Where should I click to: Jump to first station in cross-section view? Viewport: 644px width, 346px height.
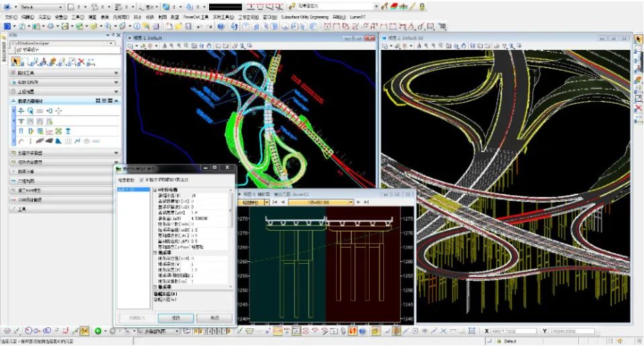point(275,202)
